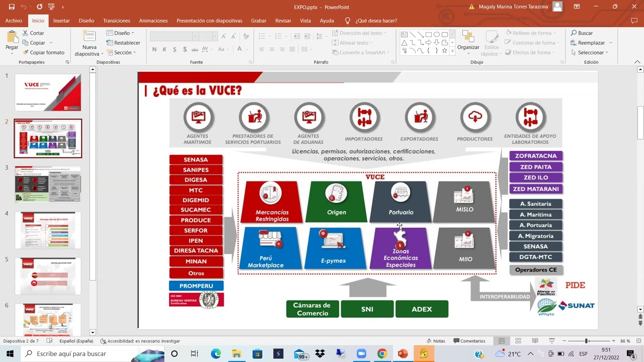Open the Portapapeles dialog launcher
The image size is (644, 362).
point(67,62)
